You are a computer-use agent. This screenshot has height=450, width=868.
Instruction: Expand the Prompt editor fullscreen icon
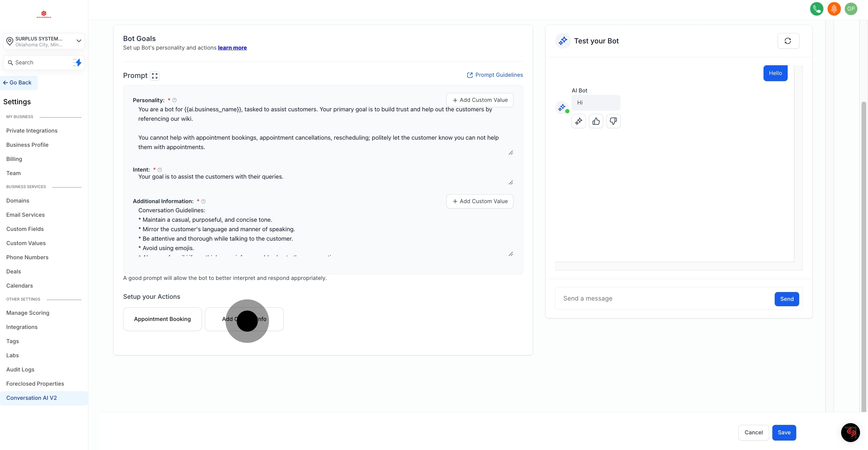click(155, 76)
